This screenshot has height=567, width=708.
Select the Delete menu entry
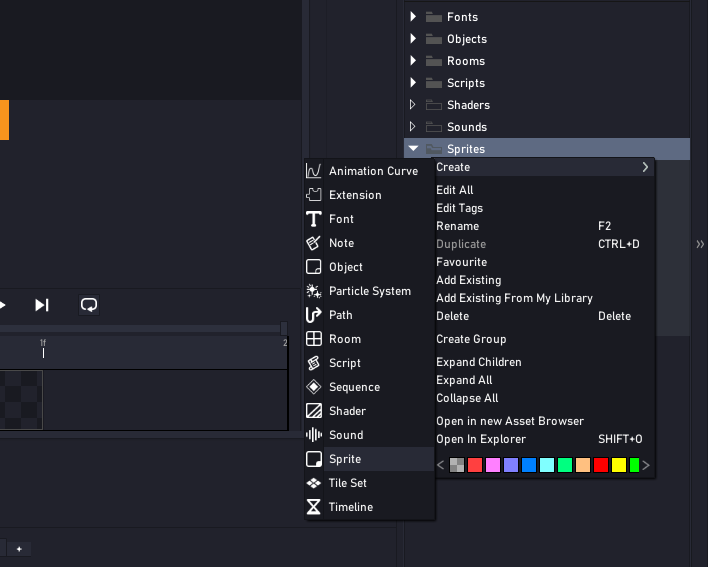click(x=452, y=316)
